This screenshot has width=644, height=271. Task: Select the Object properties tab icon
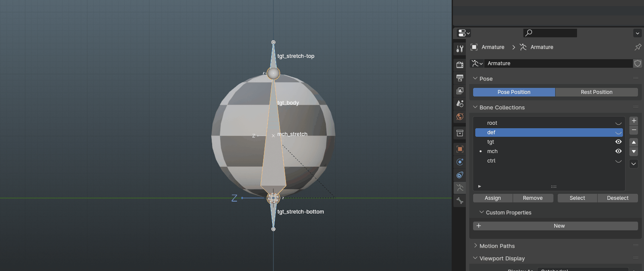pos(459,149)
